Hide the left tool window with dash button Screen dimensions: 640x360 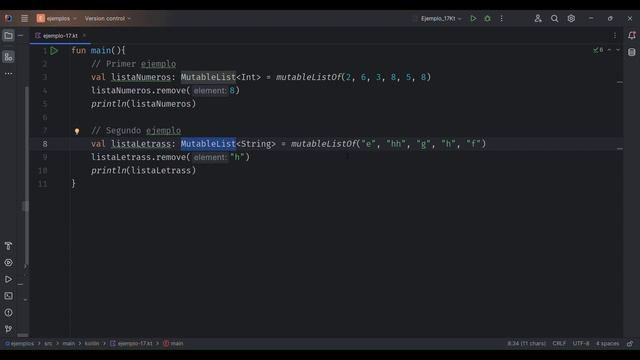[x=20, y=36]
